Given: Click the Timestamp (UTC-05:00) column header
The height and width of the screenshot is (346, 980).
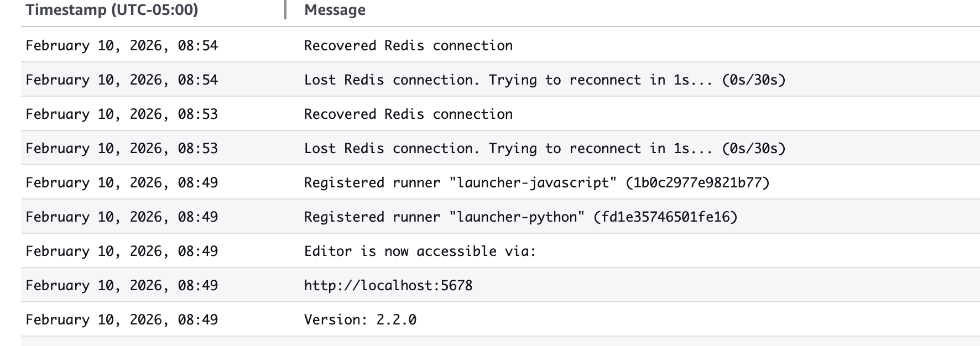Looking at the screenshot, I should point(112,10).
